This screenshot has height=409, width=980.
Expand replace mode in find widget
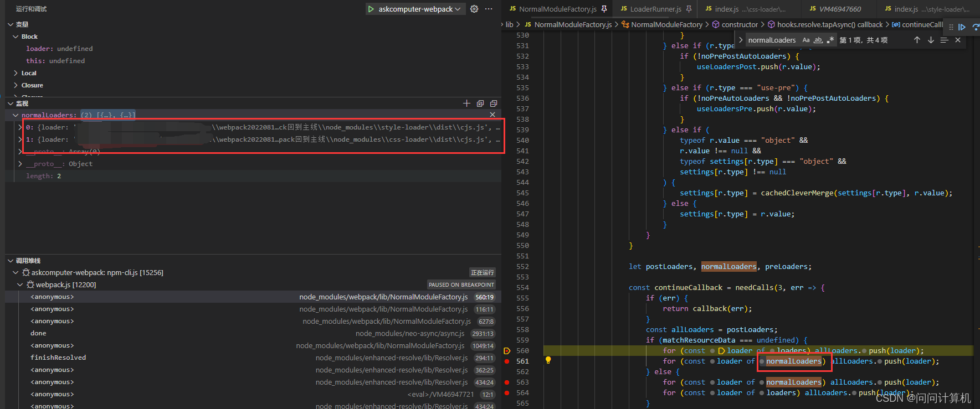point(741,40)
